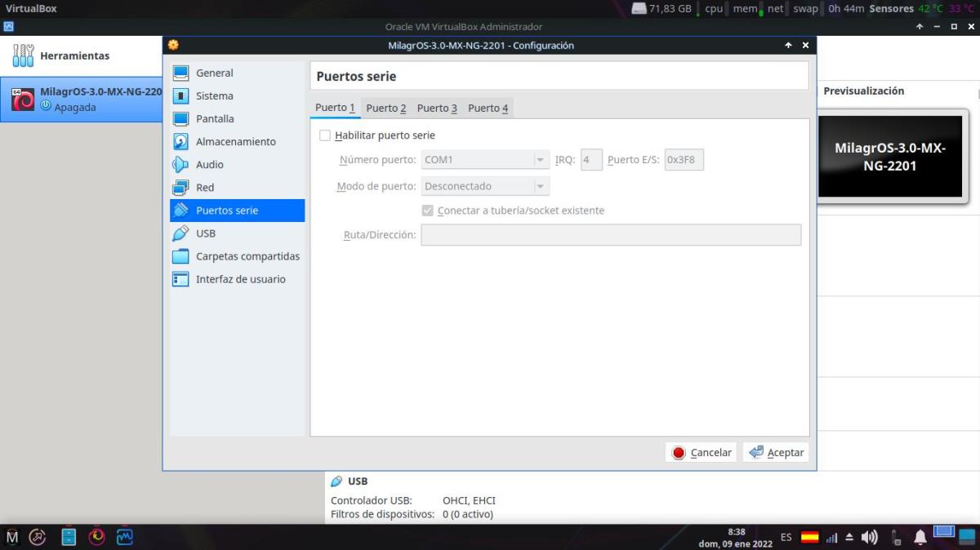Enable the Habilitar puerto serie checkbox
This screenshot has height=550, width=980.
click(x=325, y=135)
